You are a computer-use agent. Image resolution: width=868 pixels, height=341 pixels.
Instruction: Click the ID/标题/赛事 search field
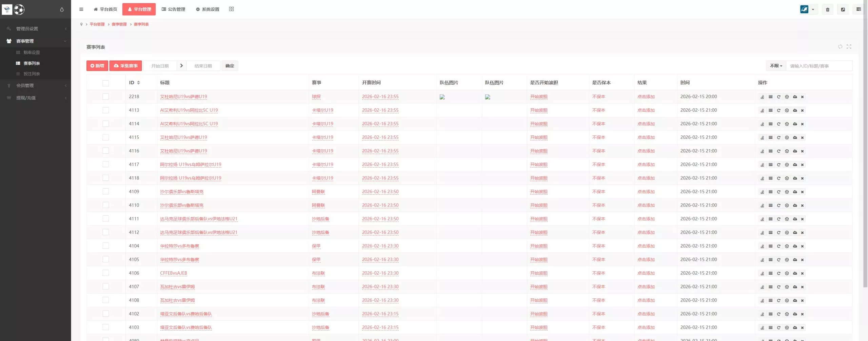[x=818, y=66]
